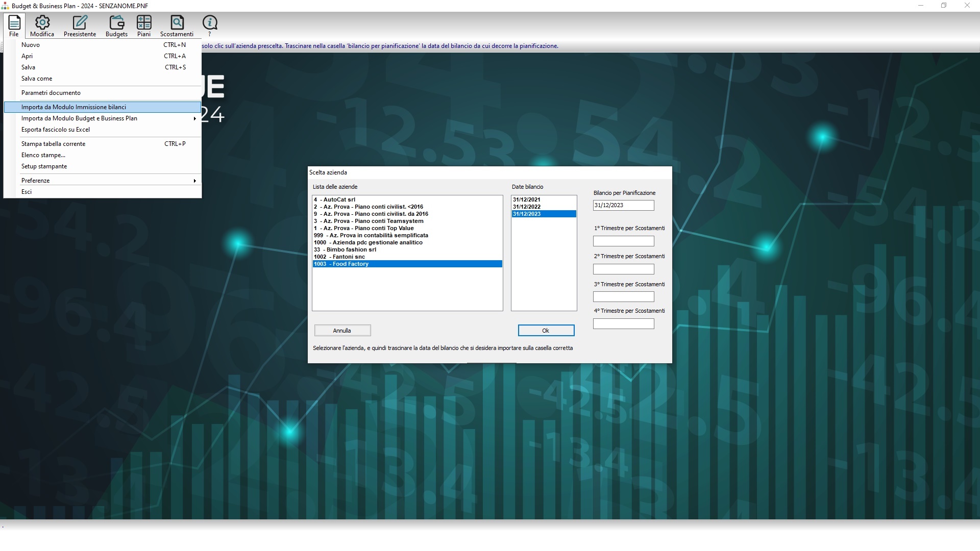Select 1000 - Azienda pdc gestionale analitico
The height and width of the screenshot is (551, 980).
407,242
